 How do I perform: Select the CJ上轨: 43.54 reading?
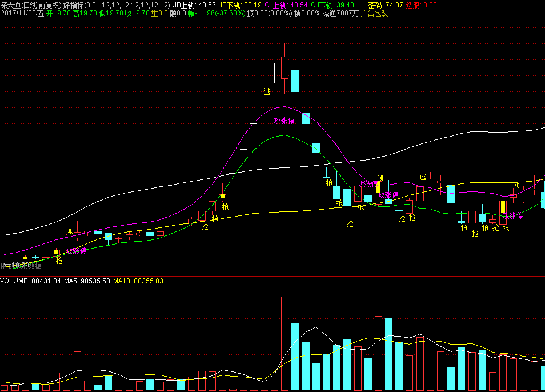click(x=286, y=5)
